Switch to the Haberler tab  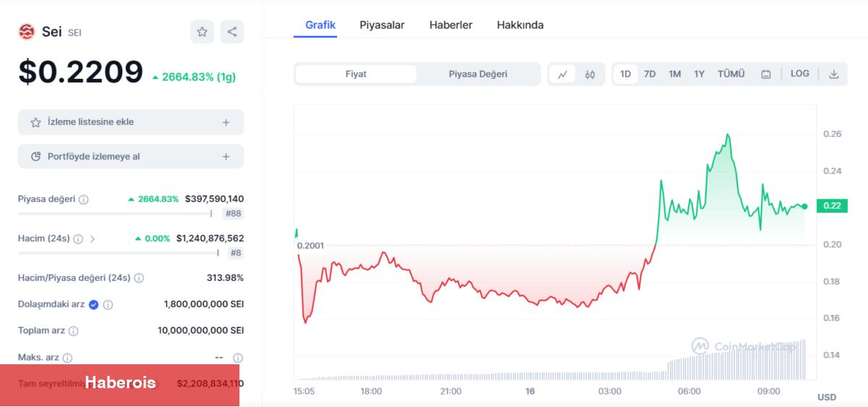point(451,25)
